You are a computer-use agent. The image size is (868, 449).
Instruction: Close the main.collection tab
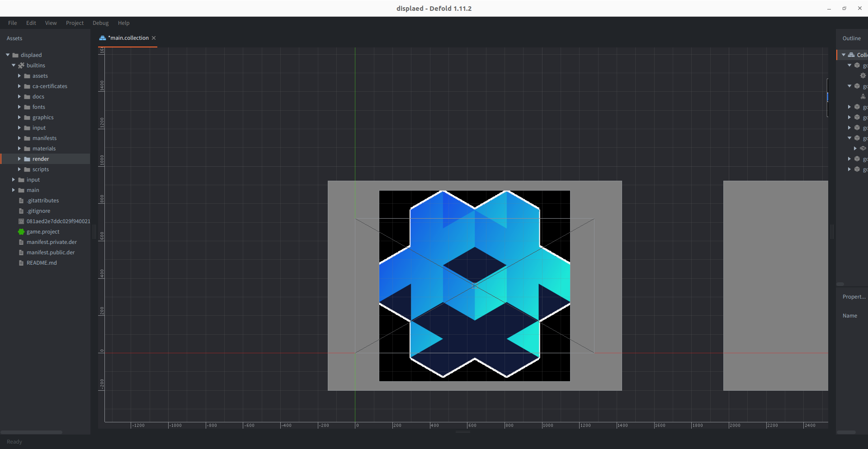[154, 38]
